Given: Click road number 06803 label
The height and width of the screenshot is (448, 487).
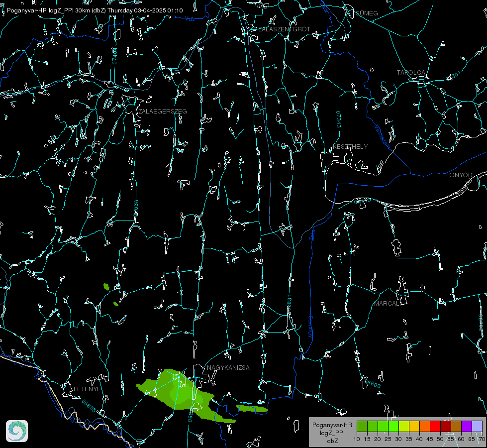Looking at the screenshot, I should click(373, 384).
